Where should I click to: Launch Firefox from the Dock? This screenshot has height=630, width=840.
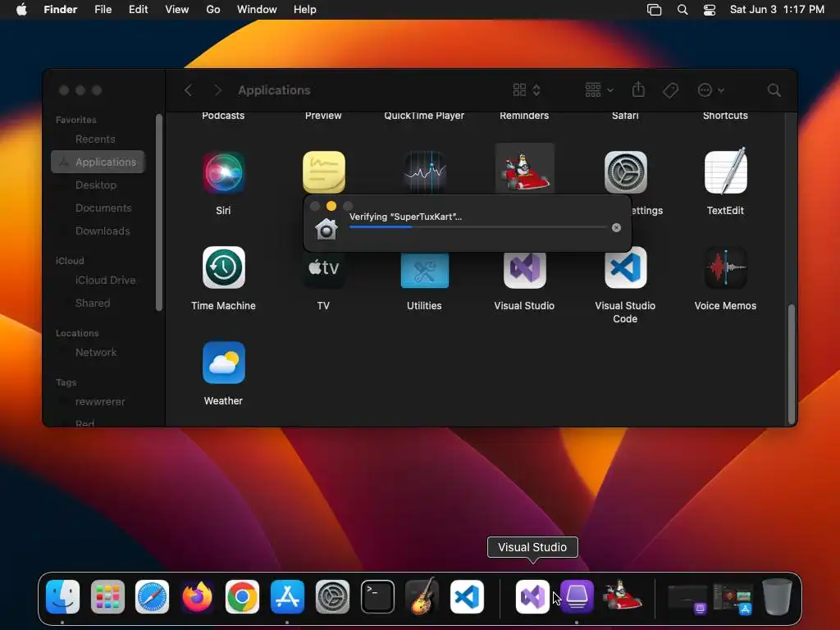pos(197,596)
